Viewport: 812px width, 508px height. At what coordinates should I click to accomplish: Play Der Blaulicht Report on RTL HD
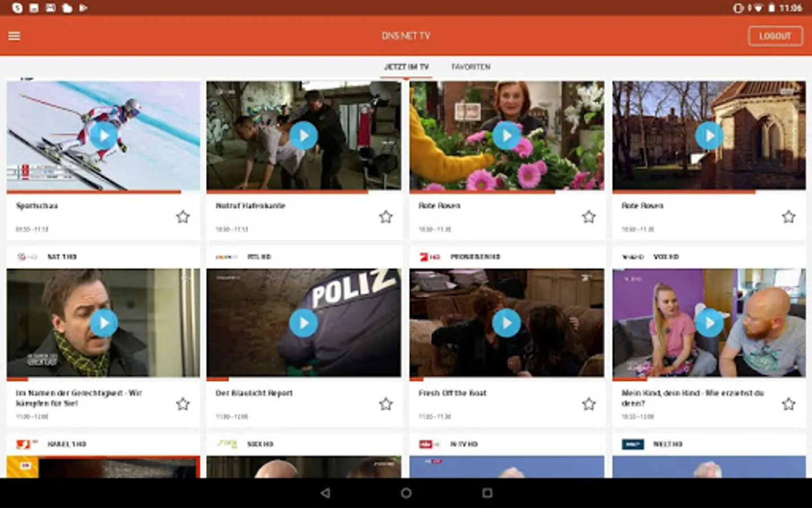(x=303, y=323)
